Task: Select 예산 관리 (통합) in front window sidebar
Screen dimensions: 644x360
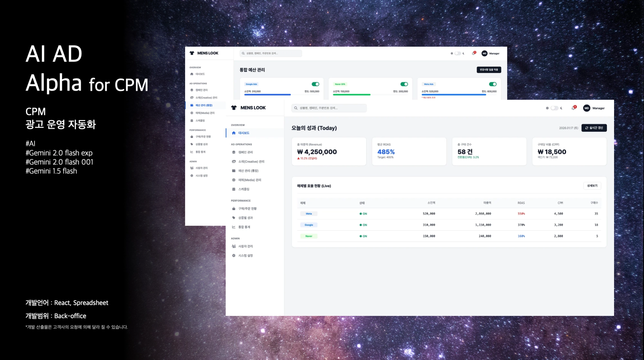Action: [248, 171]
